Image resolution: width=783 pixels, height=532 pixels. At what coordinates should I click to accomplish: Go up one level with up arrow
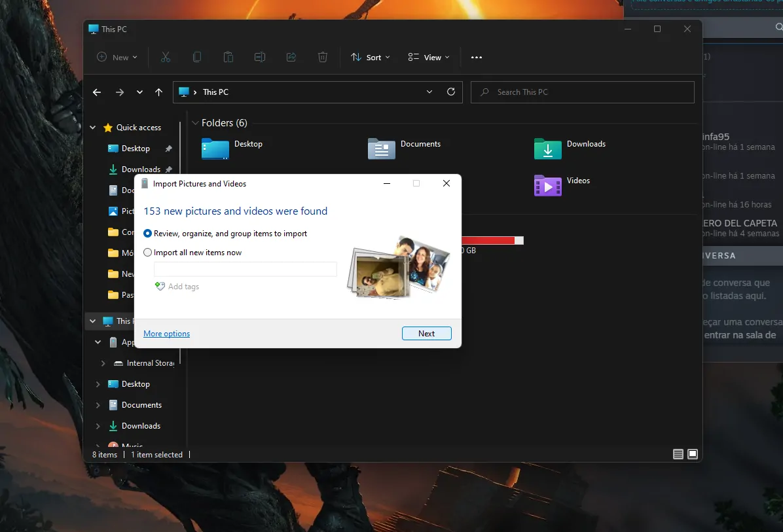(x=159, y=92)
